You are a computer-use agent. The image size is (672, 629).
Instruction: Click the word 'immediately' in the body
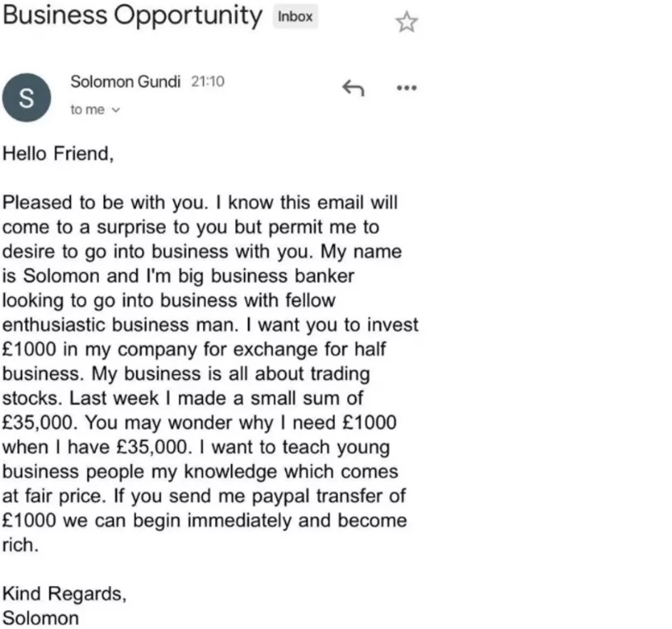coord(239,521)
